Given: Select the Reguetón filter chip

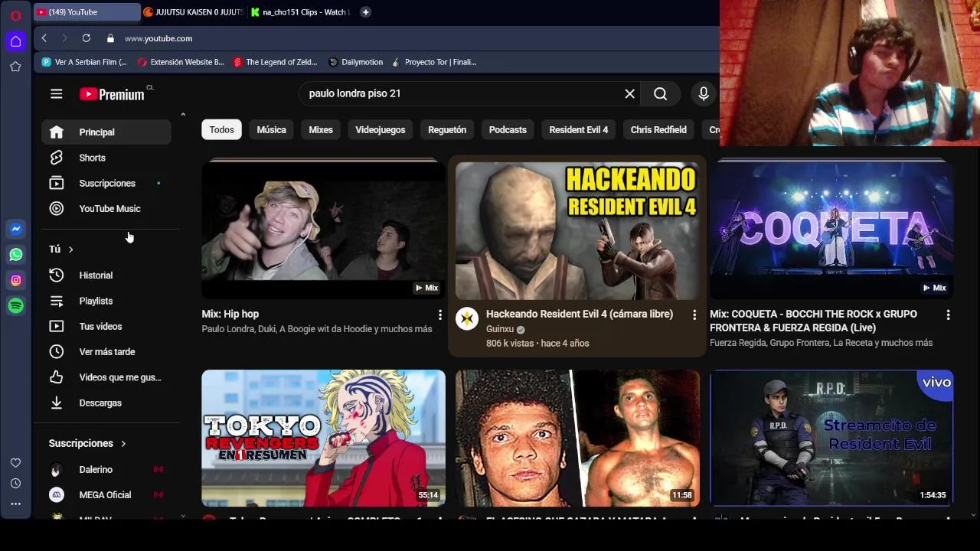Looking at the screenshot, I should 447,129.
